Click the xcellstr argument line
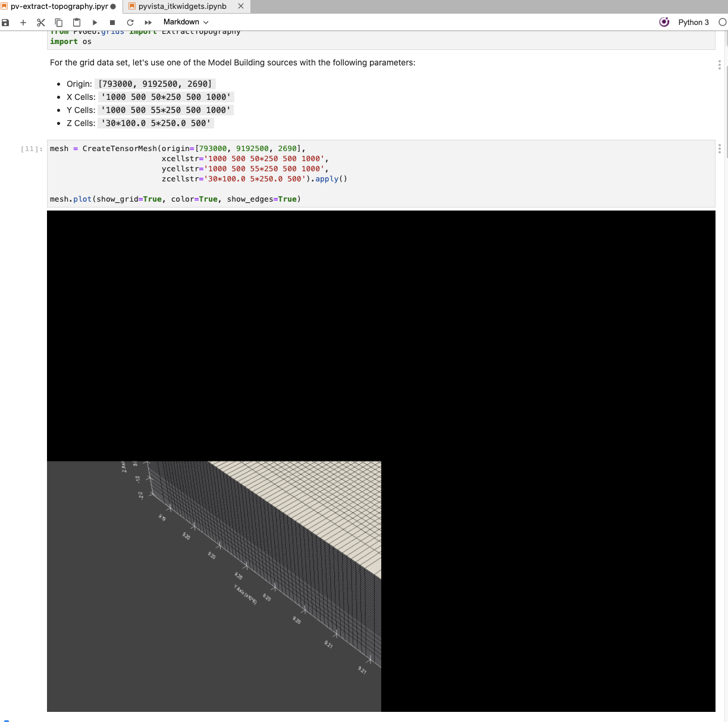Screen dimensions: 728x722 coord(245,159)
